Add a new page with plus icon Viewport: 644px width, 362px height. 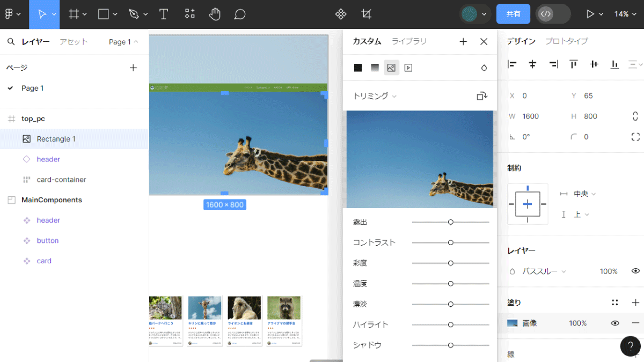tap(134, 68)
